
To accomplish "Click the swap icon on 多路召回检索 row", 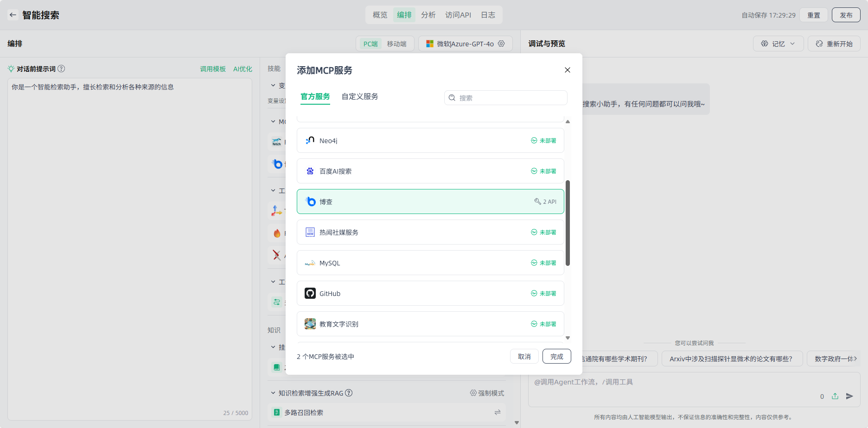I will pyautogui.click(x=498, y=412).
